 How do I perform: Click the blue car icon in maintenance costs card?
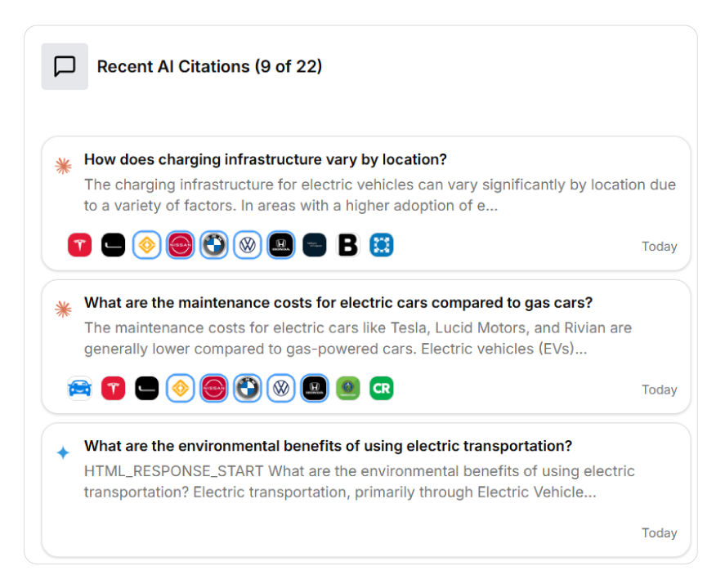coord(79,389)
